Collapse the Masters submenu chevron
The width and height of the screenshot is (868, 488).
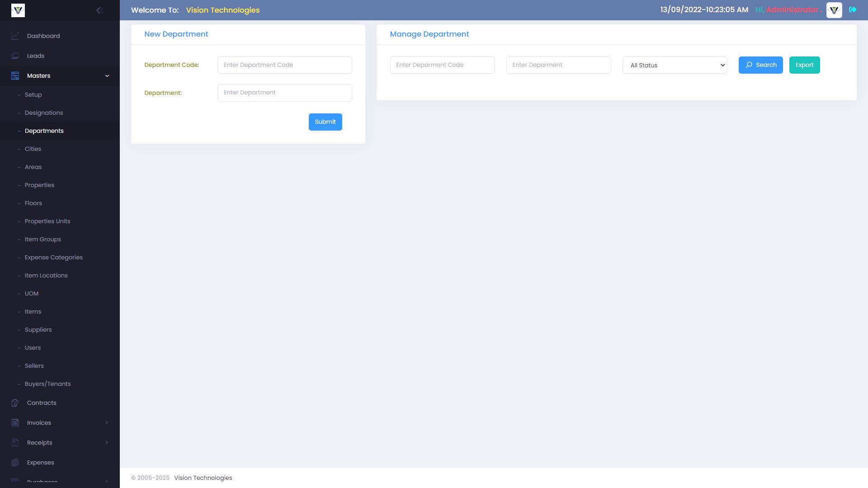click(x=107, y=75)
